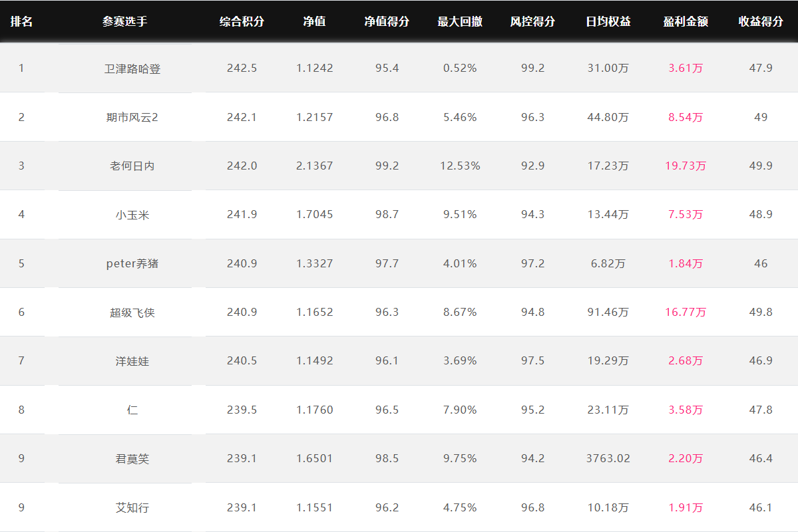Viewport: 798px width, 532px height.
Task: Select contestant 君莫笑
Action: click(132, 459)
